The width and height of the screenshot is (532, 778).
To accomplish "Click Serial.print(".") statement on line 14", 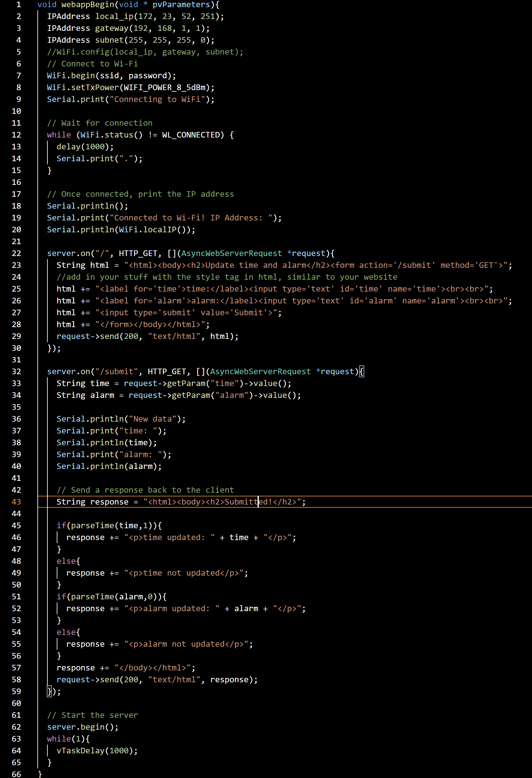I will (x=99, y=159).
